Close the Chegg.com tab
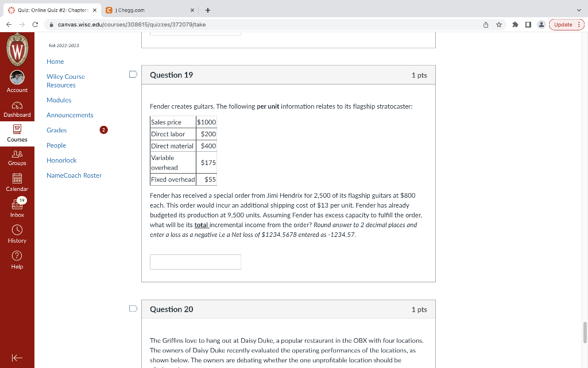 coord(192,10)
